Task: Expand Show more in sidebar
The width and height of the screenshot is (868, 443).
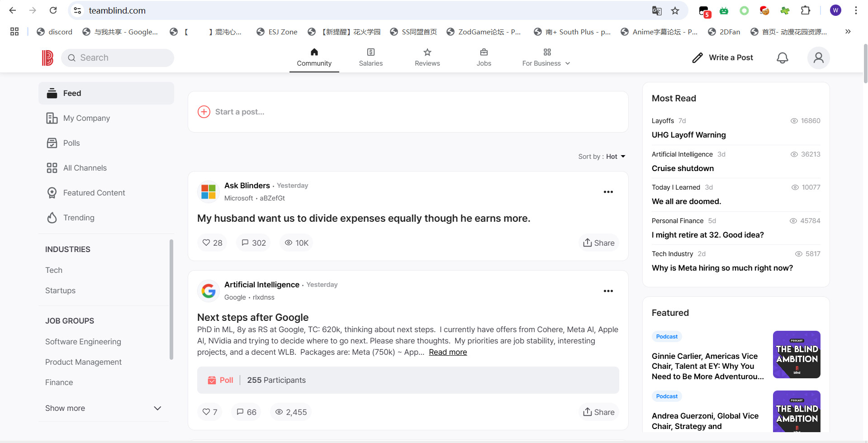Action: pyautogui.click(x=103, y=408)
